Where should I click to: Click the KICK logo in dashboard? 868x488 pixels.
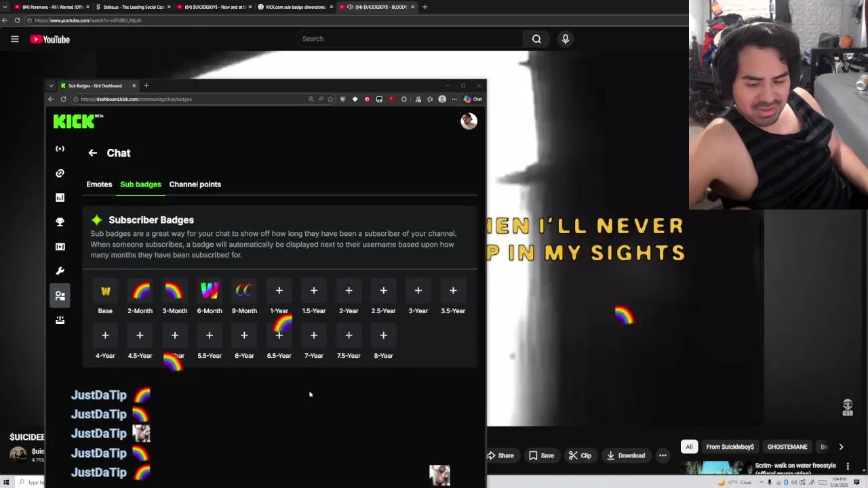[x=78, y=121]
